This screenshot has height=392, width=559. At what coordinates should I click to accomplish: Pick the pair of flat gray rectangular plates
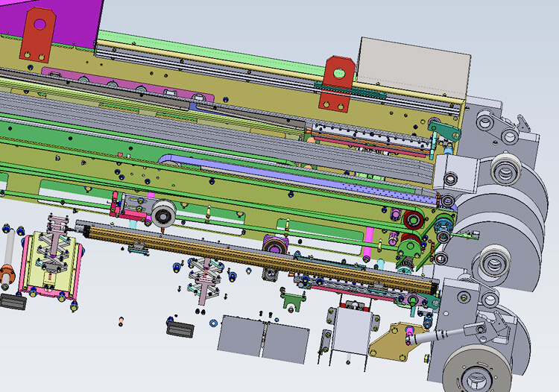point(265,338)
